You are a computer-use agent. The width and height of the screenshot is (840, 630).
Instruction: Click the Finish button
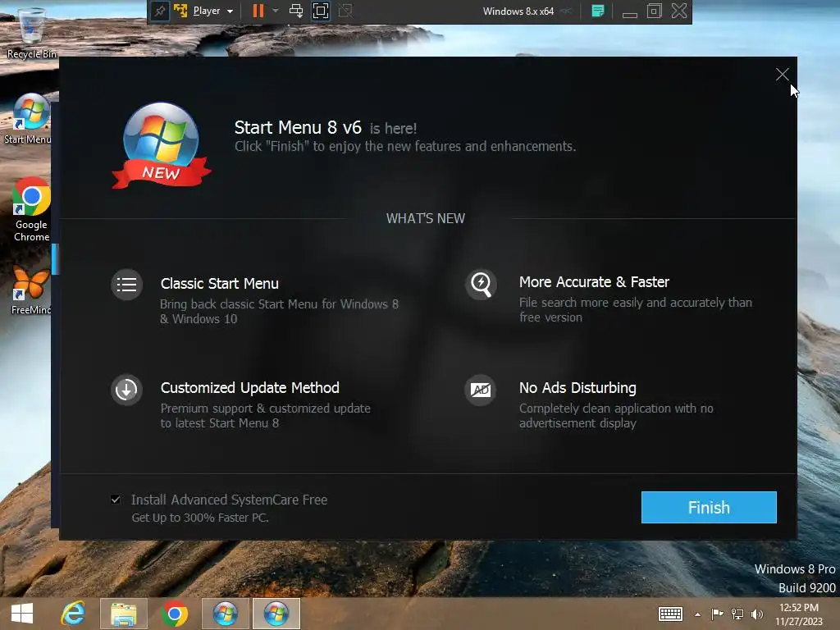point(708,507)
